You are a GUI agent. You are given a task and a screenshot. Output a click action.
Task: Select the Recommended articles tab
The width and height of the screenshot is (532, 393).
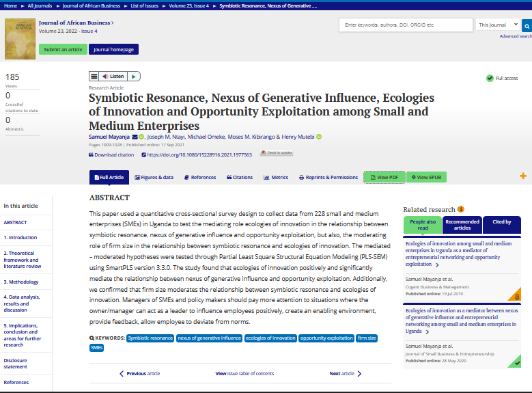pos(462,225)
